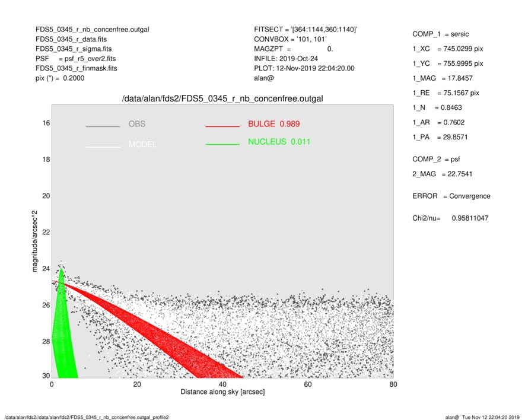The width and height of the screenshot is (525, 420).
Task: Click the FITSECT header line
Action: [306, 30]
